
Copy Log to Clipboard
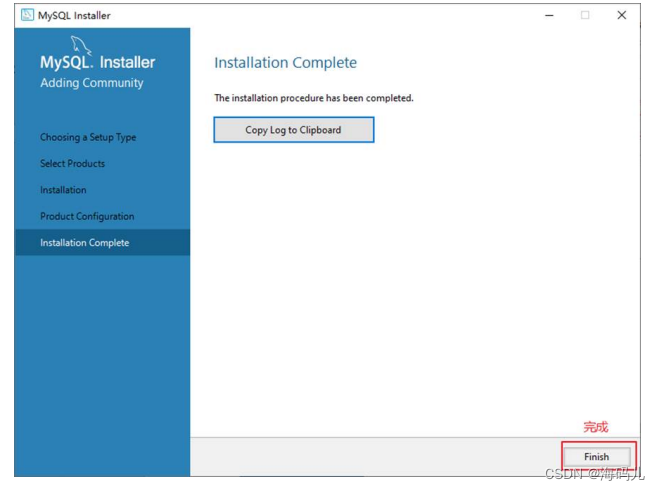click(x=293, y=130)
